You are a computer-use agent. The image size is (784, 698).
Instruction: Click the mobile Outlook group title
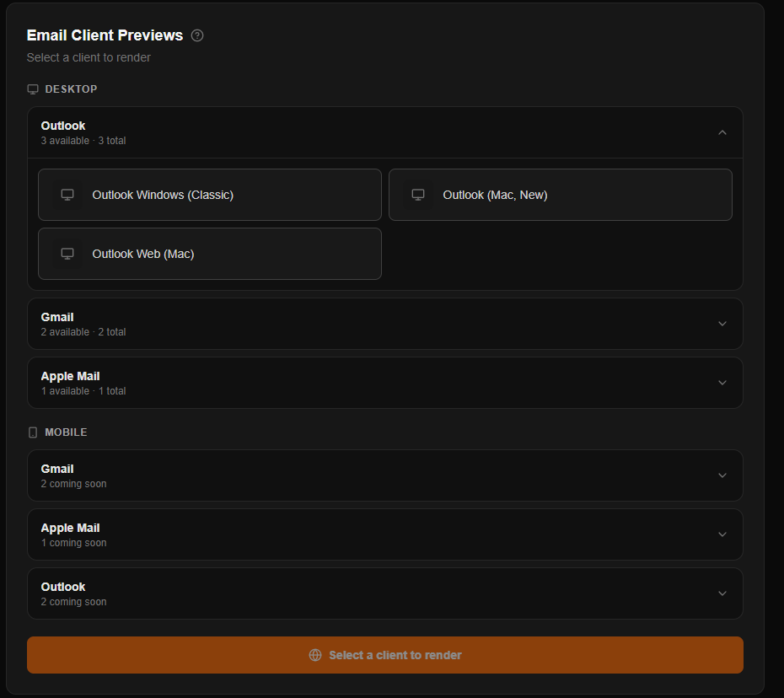point(63,587)
